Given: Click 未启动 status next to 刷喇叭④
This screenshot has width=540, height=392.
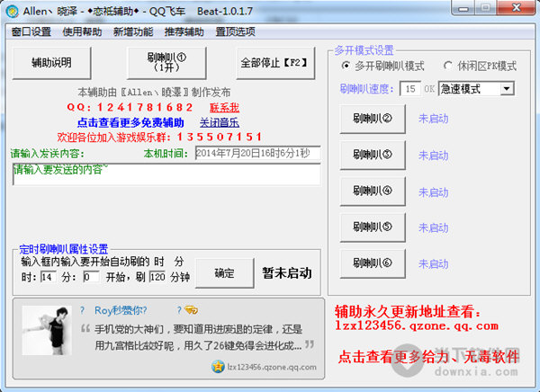Looking at the screenshot, I should coord(433,192).
